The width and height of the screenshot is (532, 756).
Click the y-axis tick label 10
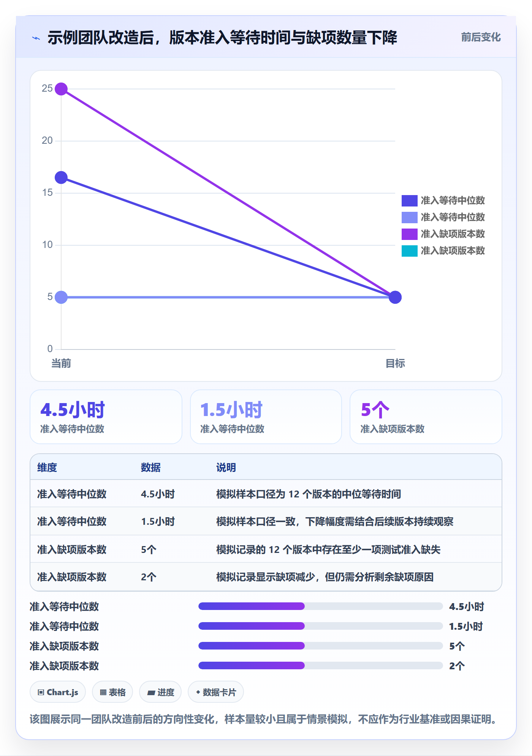point(47,245)
